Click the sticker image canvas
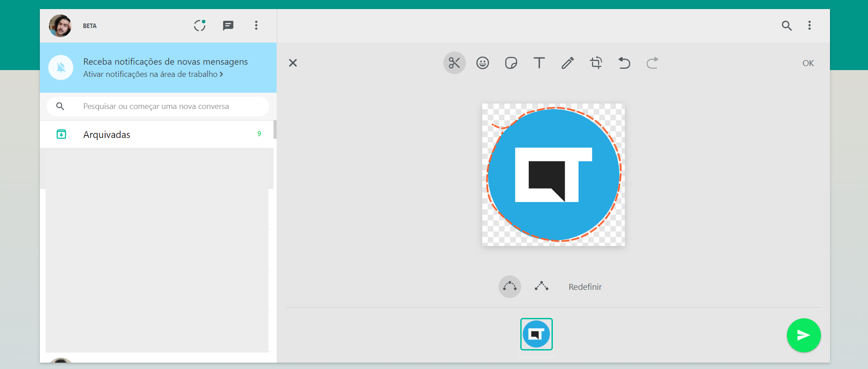Image resolution: width=868 pixels, height=369 pixels. (x=553, y=175)
